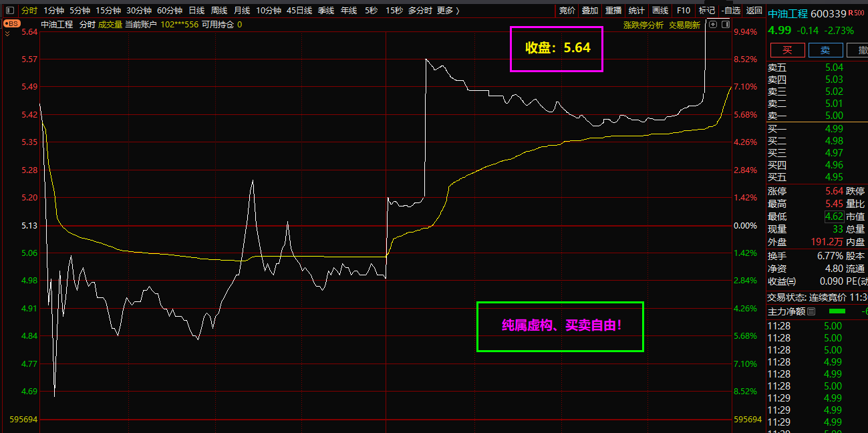
Task: Select the 45日线 period tab
Action: coord(299,11)
